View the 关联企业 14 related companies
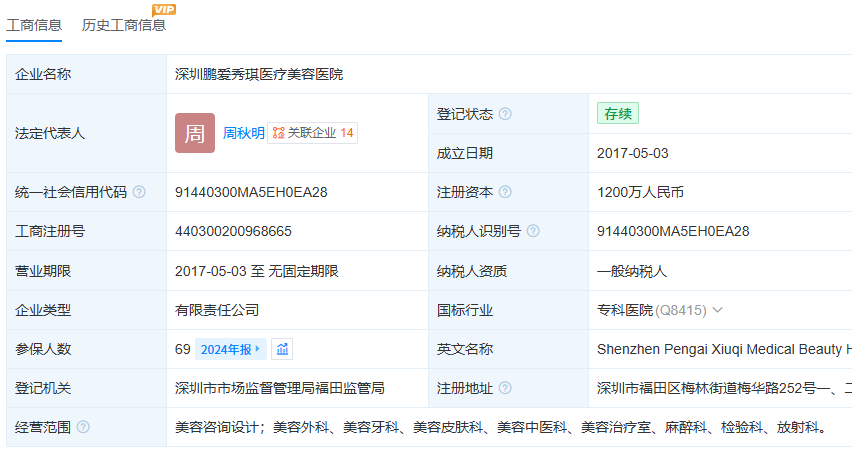The image size is (852, 454). [x=313, y=133]
